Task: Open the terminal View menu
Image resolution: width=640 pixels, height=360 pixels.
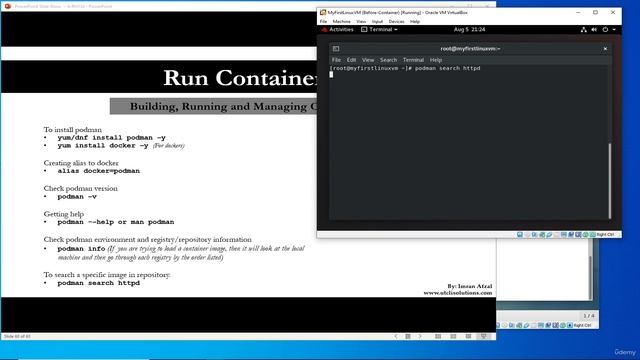Action: (x=368, y=60)
